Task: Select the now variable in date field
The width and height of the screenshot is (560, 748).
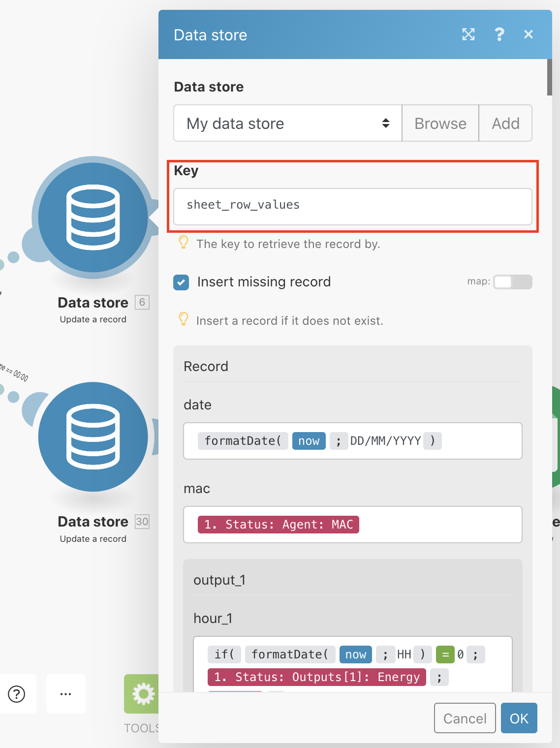Action: point(309,441)
